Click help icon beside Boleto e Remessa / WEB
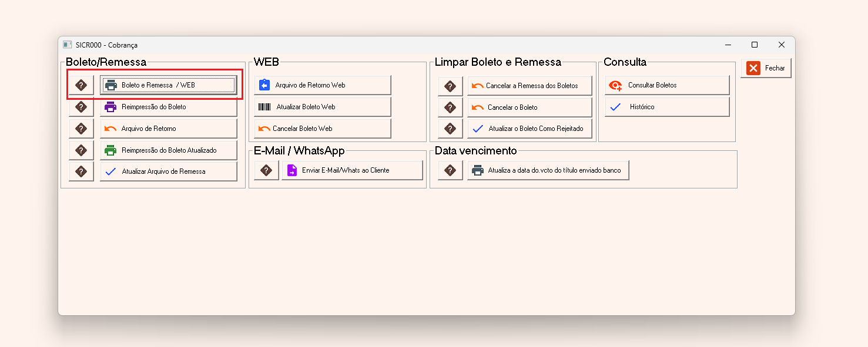 tap(81, 86)
